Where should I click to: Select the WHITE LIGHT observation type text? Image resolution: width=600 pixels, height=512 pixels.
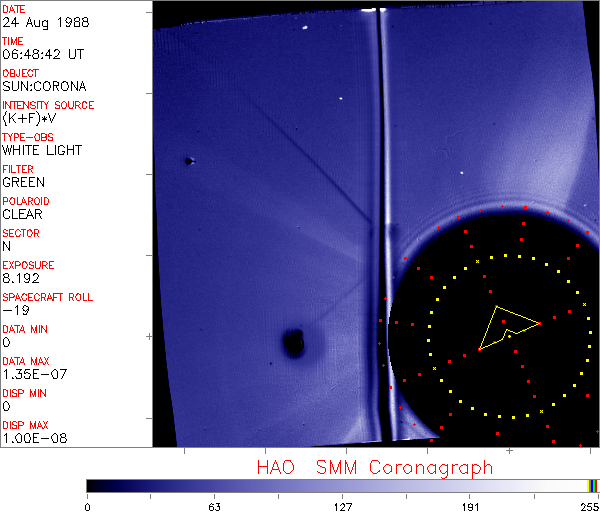tap(42, 150)
